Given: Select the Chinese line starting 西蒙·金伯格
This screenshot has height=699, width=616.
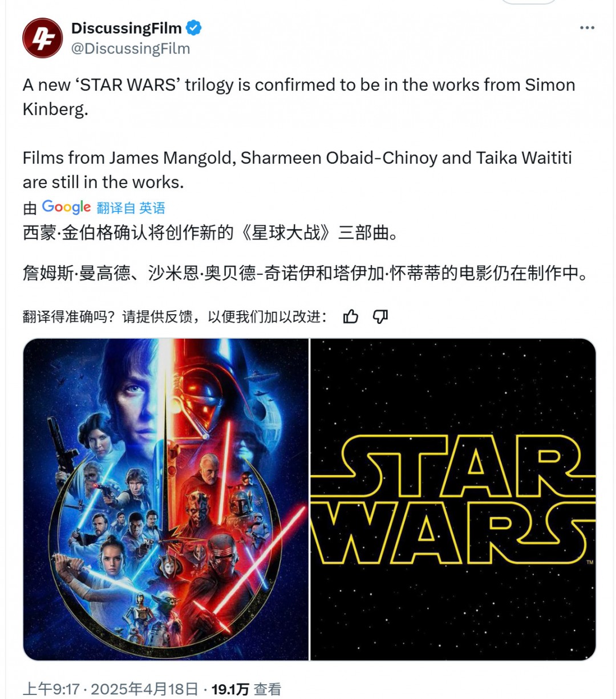Looking at the screenshot, I should click(211, 233).
